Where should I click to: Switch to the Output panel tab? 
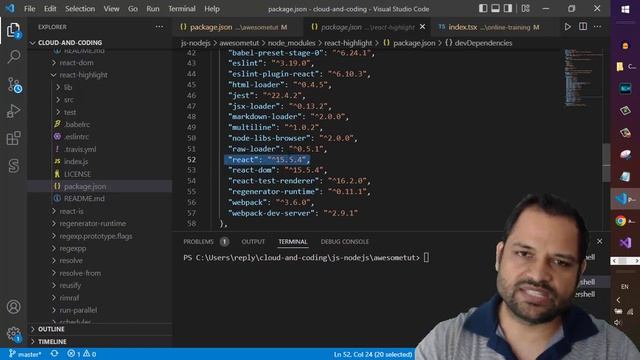pos(253,242)
